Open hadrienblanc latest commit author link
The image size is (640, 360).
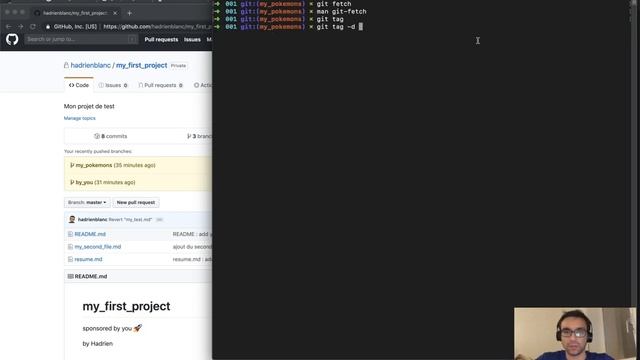pyautogui.click(x=92, y=220)
